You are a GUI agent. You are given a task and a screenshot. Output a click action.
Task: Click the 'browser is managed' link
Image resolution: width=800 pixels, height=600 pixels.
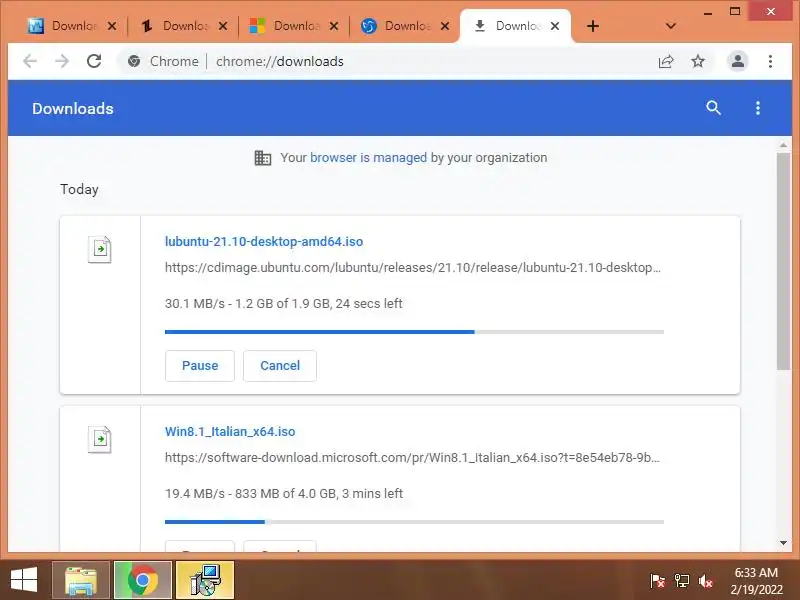click(368, 158)
